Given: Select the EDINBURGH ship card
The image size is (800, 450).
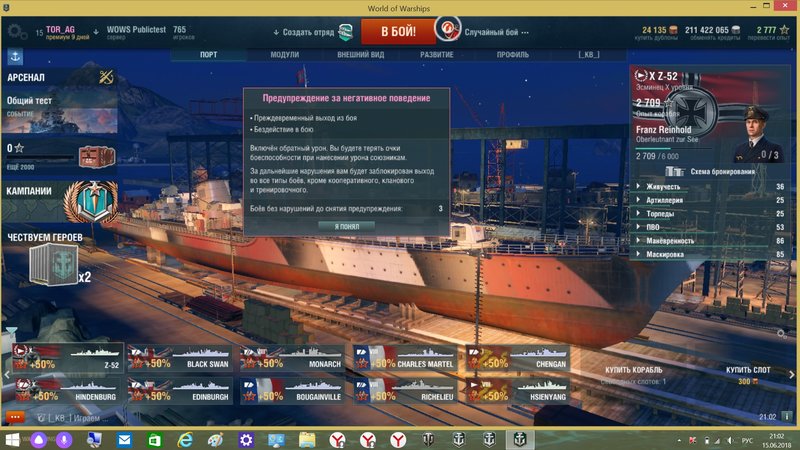Looking at the screenshot, I should 179,390.
